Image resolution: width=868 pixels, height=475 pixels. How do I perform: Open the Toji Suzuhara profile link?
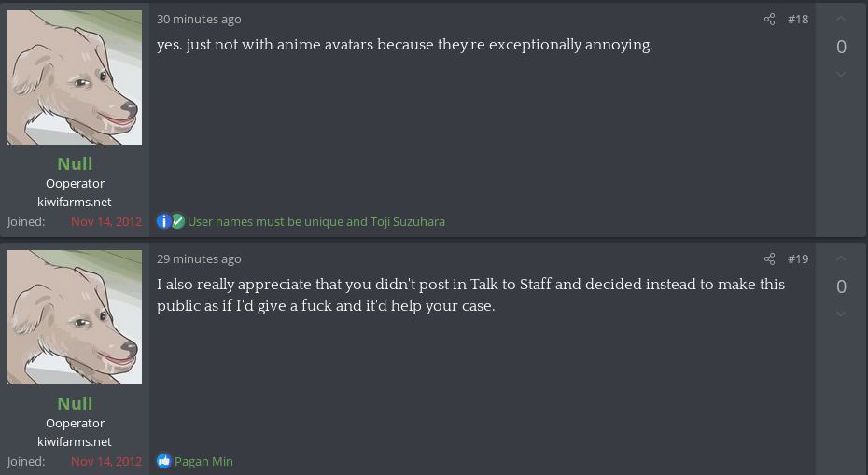(x=408, y=222)
